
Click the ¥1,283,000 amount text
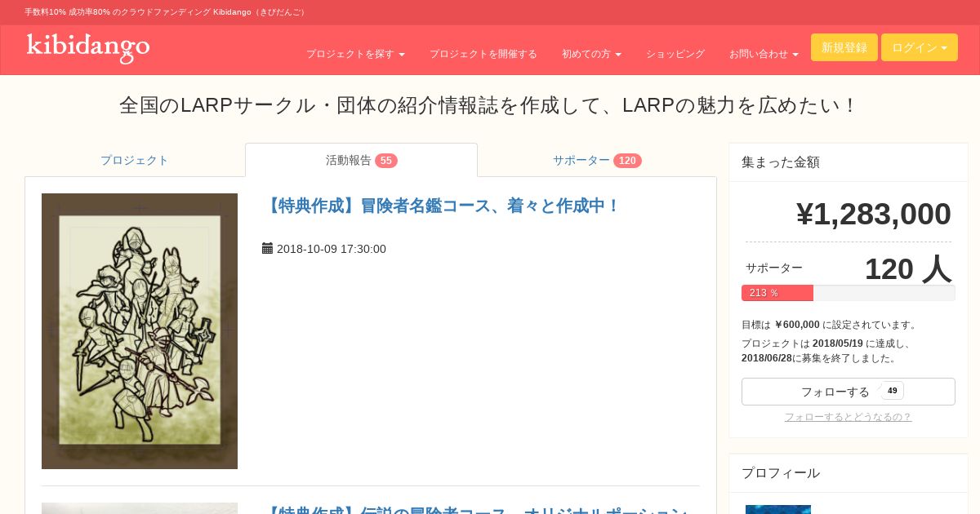[x=873, y=214]
